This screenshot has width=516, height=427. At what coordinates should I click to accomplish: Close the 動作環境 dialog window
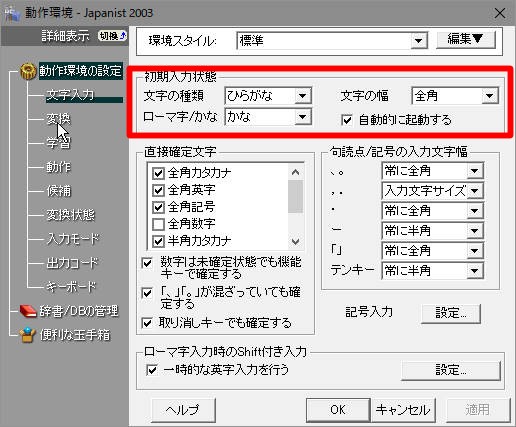(x=500, y=13)
